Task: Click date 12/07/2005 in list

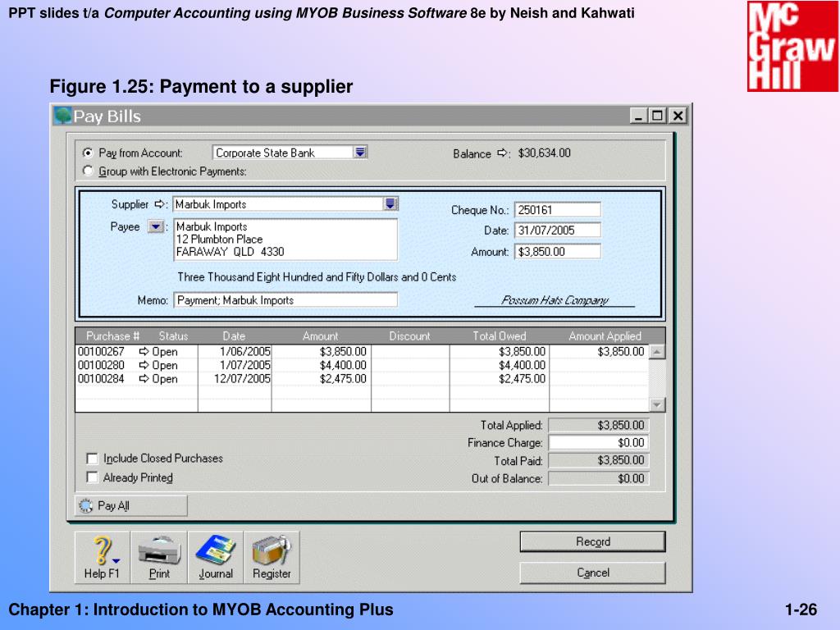Action: (x=242, y=379)
